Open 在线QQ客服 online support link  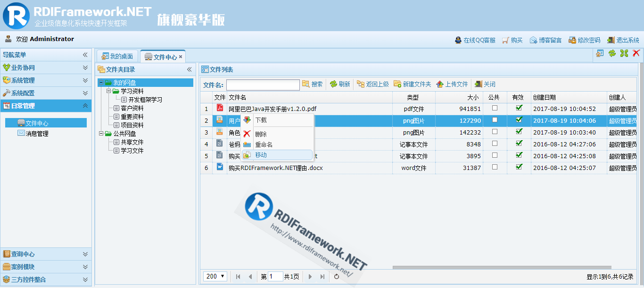coord(475,40)
